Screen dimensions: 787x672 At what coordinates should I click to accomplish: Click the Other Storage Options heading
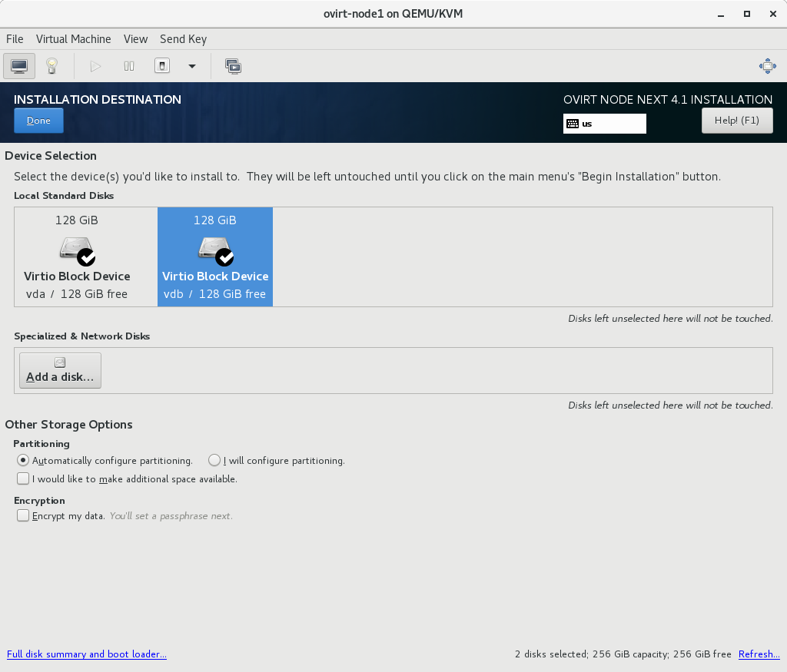click(68, 424)
